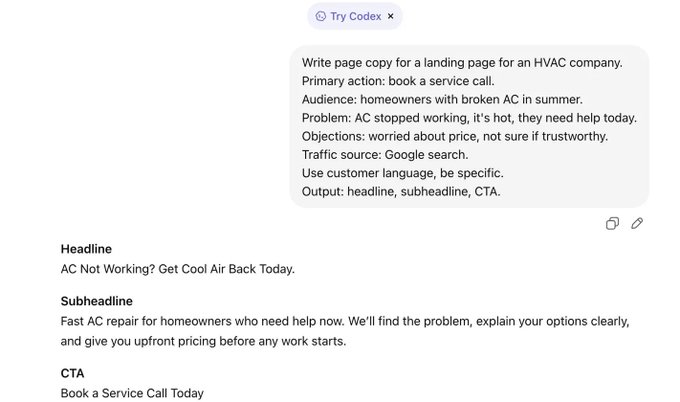
Task: Click the Subheadline heading in response
Action: (97, 301)
